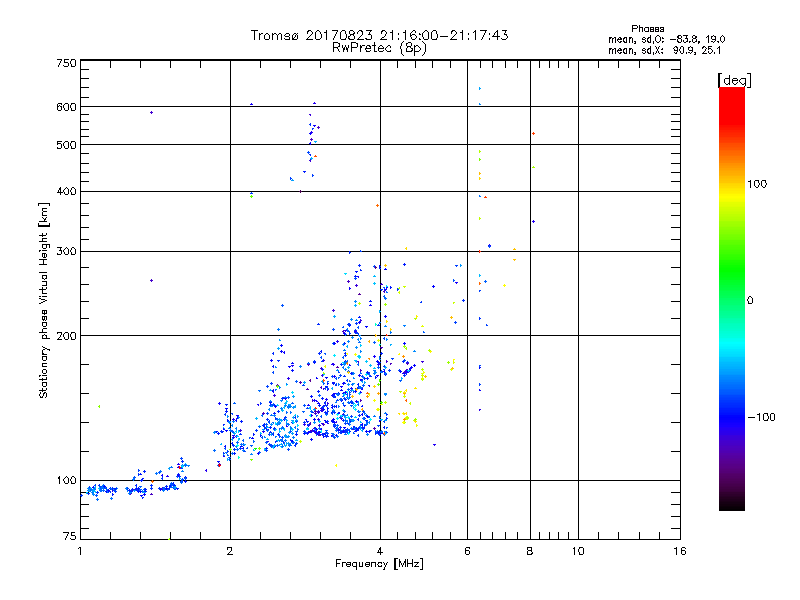Pick the black bottom of the phase colorbar
The width and height of the screenshot is (800, 600).
pyautogui.click(x=732, y=505)
